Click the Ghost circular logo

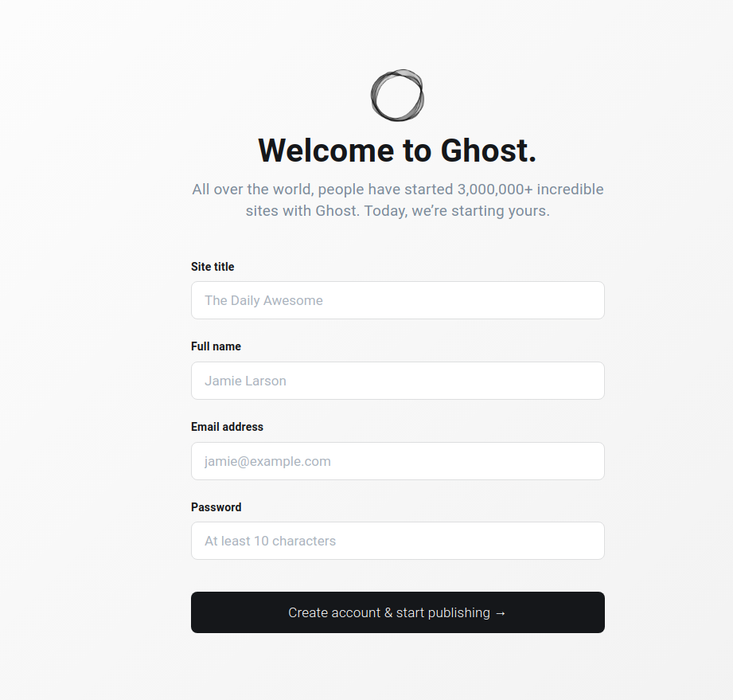coord(397,96)
